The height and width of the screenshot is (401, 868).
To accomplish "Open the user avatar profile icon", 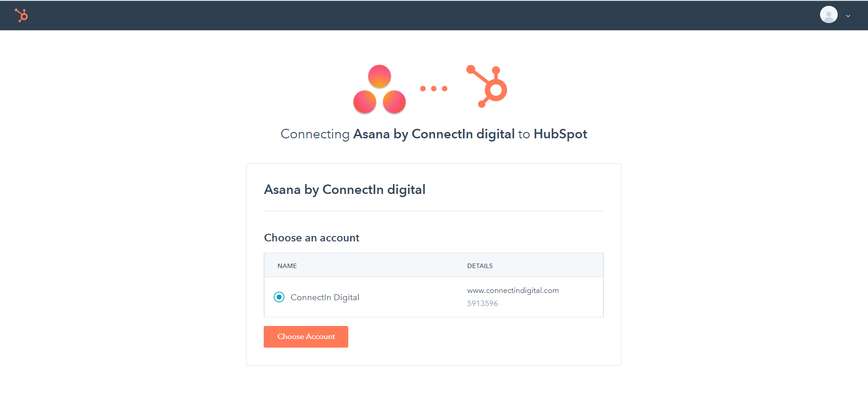I will [x=829, y=15].
